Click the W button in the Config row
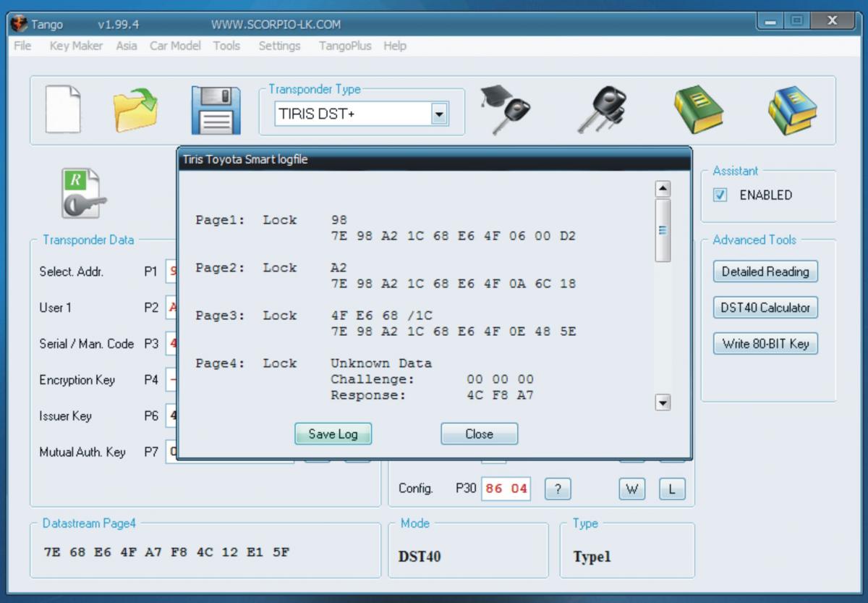The height and width of the screenshot is (603, 868). click(632, 489)
